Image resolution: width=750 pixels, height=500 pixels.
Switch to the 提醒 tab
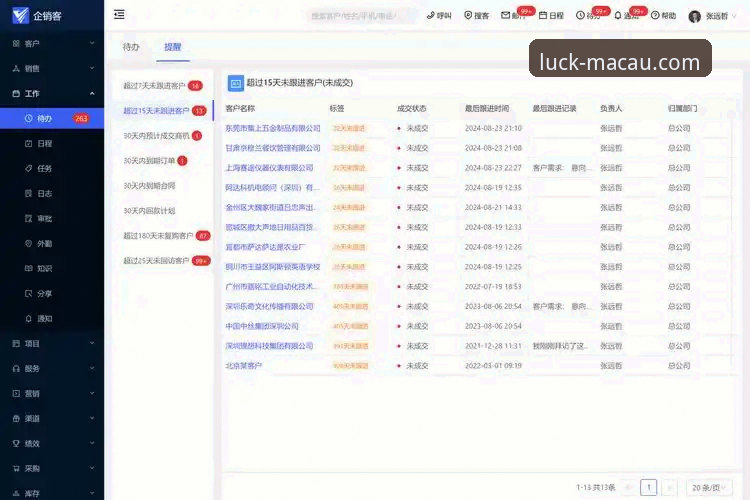pyautogui.click(x=173, y=47)
